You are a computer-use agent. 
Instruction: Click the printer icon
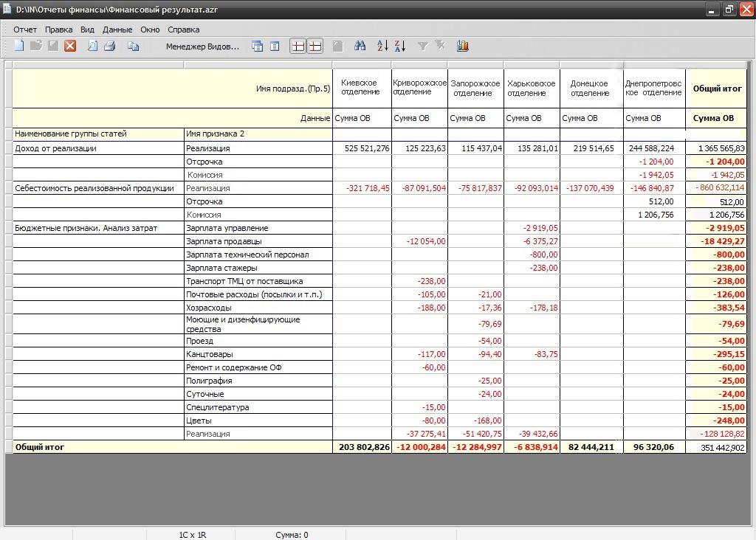click(110, 46)
